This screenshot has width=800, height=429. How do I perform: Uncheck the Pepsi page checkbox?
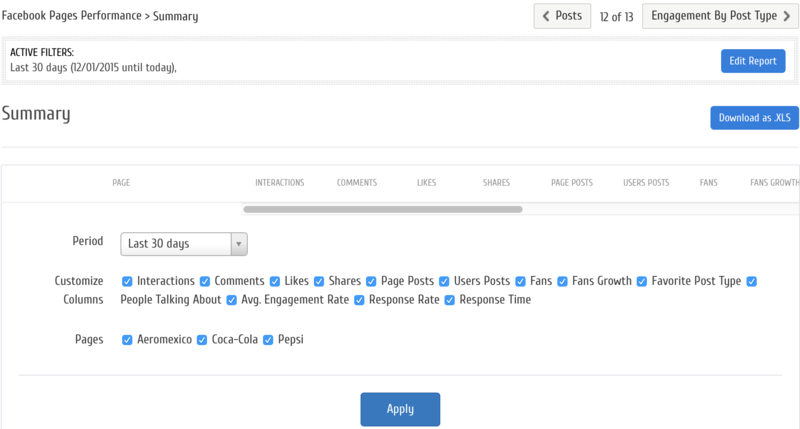pyautogui.click(x=268, y=340)
